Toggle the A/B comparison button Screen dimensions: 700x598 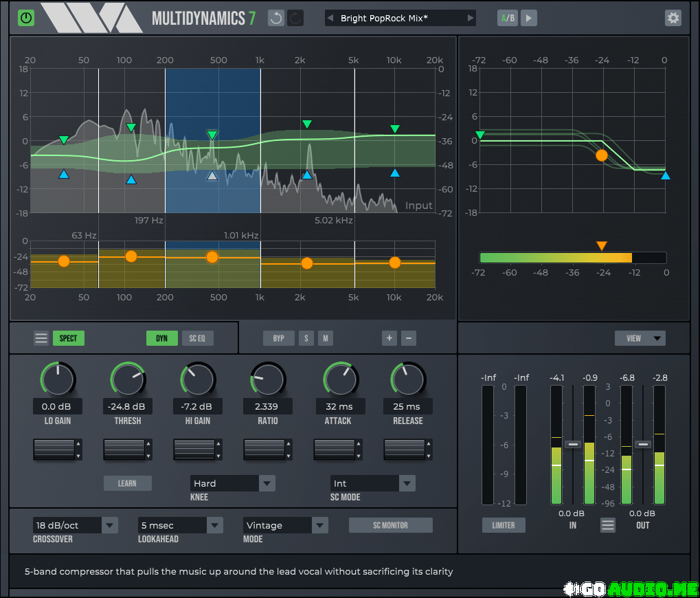click(508, 18)
